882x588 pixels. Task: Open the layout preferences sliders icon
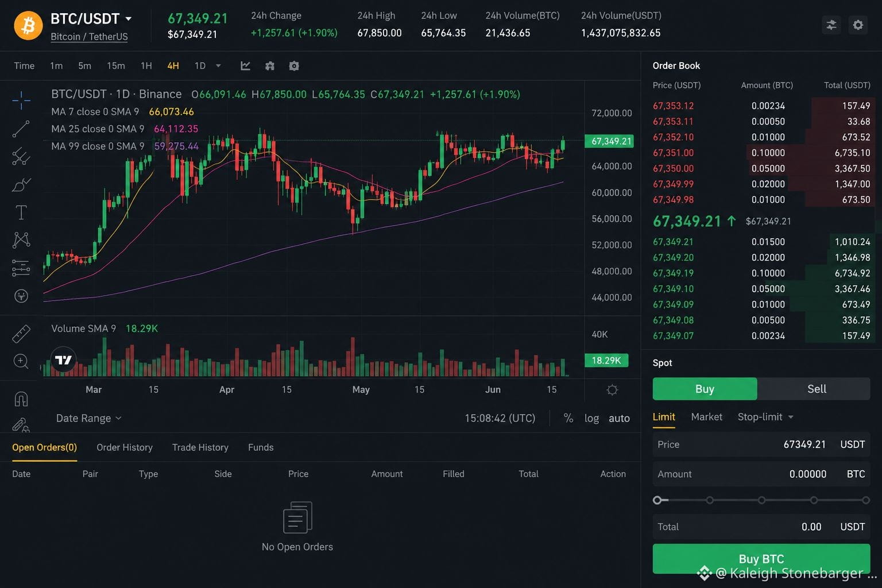(x=831, y=25)
